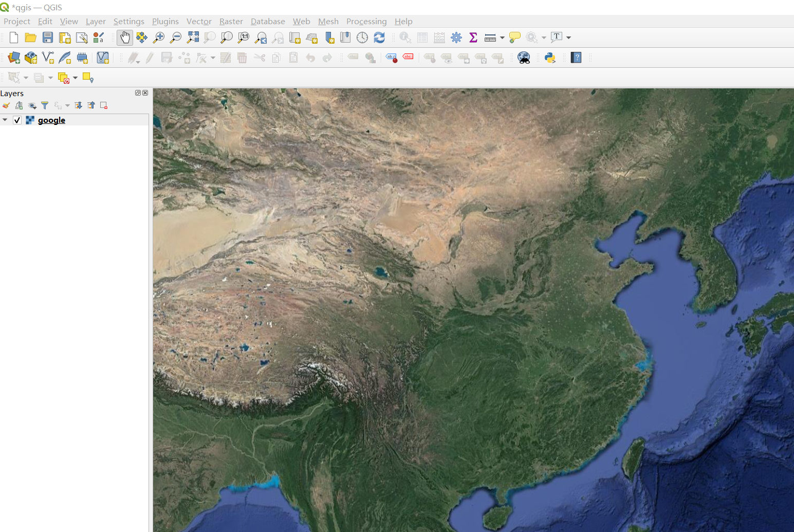Open the Text Annotation dropdown arrow
Viewport: 794px width, 532px height.
(x=568, y=38)
